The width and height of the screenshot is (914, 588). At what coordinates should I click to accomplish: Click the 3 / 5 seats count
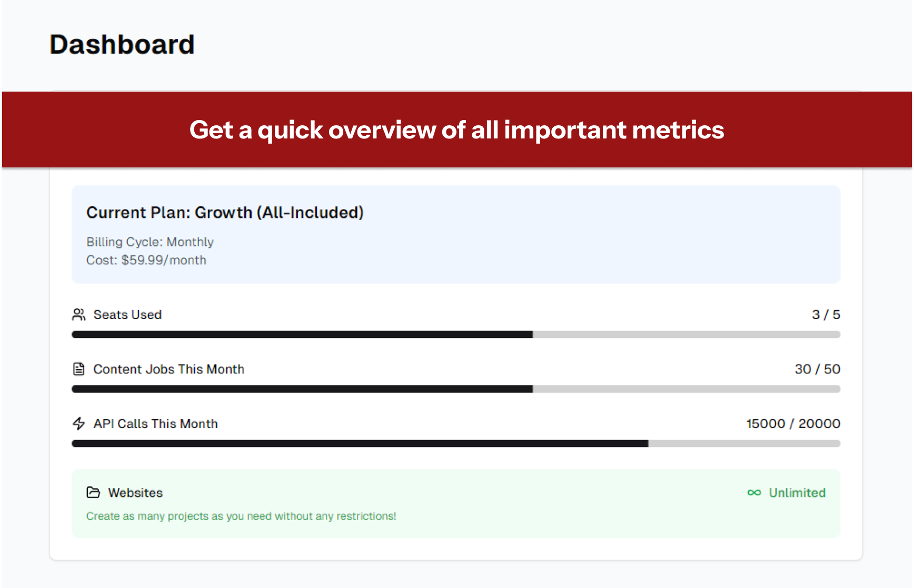[x=826, y=315]
